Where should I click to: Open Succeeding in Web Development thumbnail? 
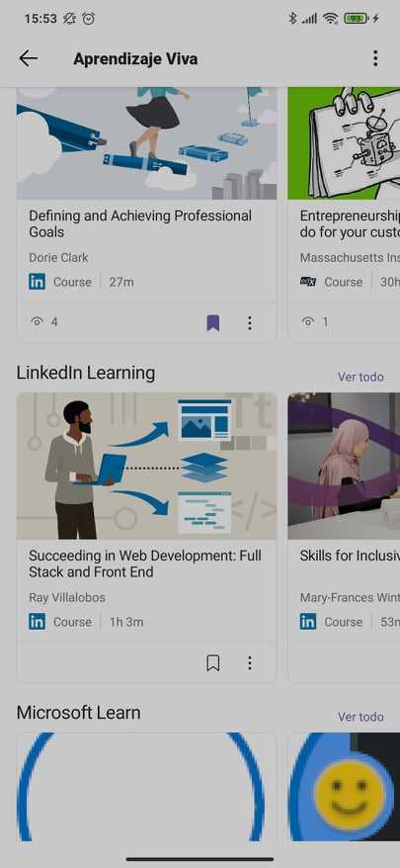(146, 466)
